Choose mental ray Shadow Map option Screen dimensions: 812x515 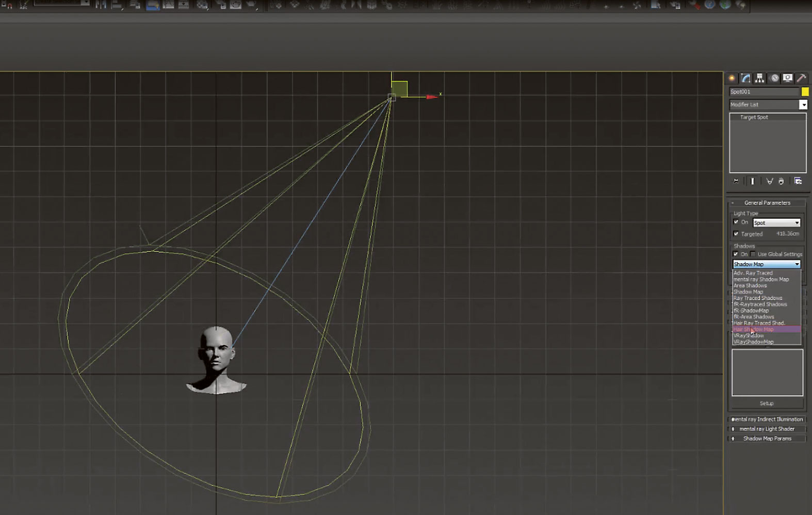(x=767, y=279)
